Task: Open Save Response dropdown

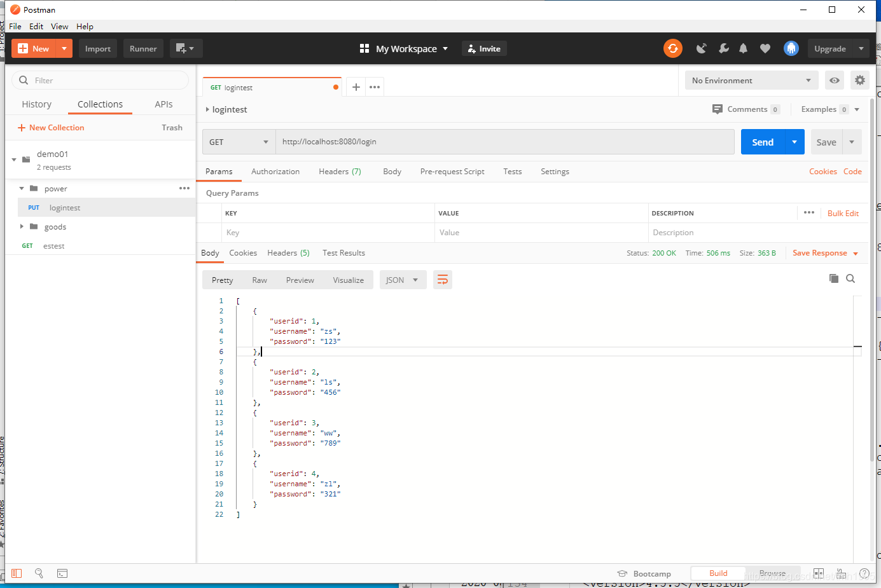Action: click(x=856, y=254)
